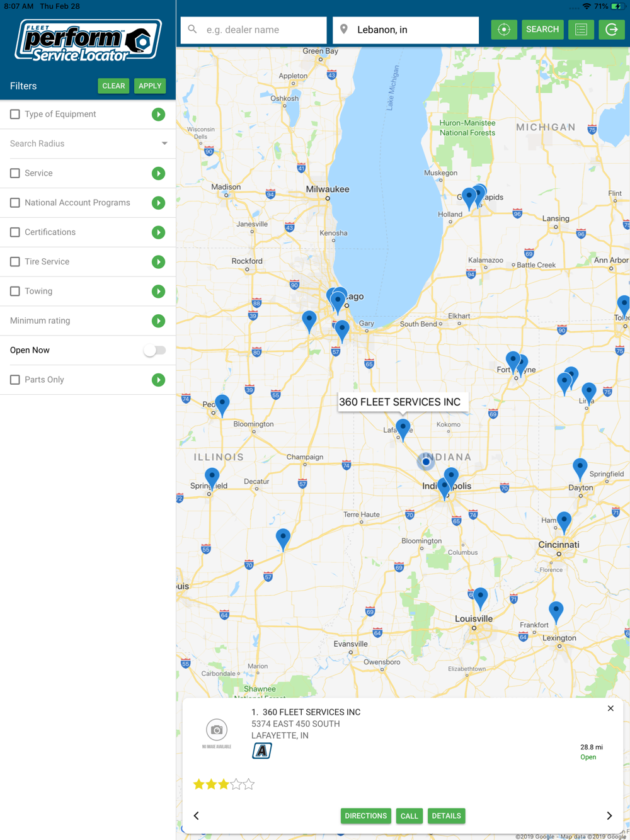Check the Type of Equipment checkbox
630x840 pixels.
point(15,114)
